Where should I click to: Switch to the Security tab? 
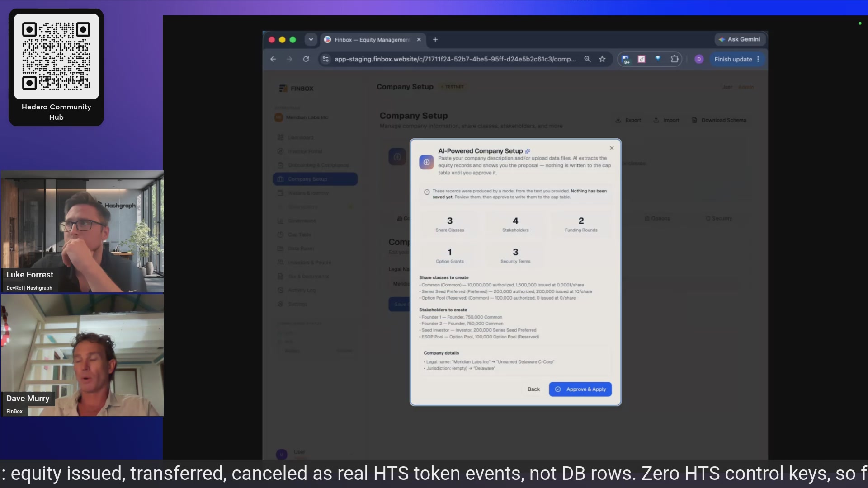[x=719, y=219]
